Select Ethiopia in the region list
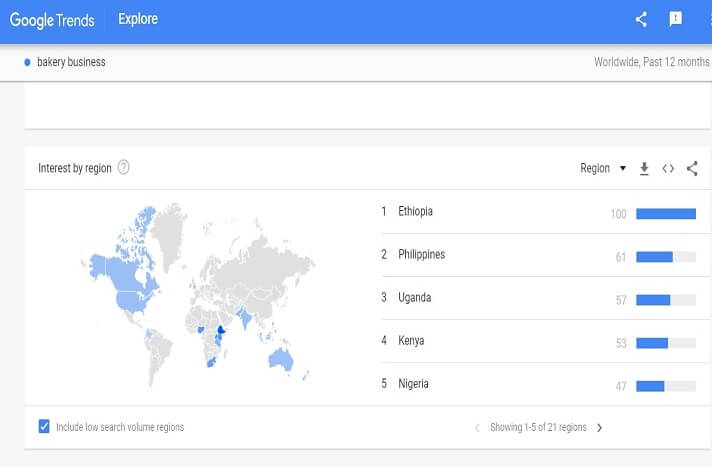 415,212
